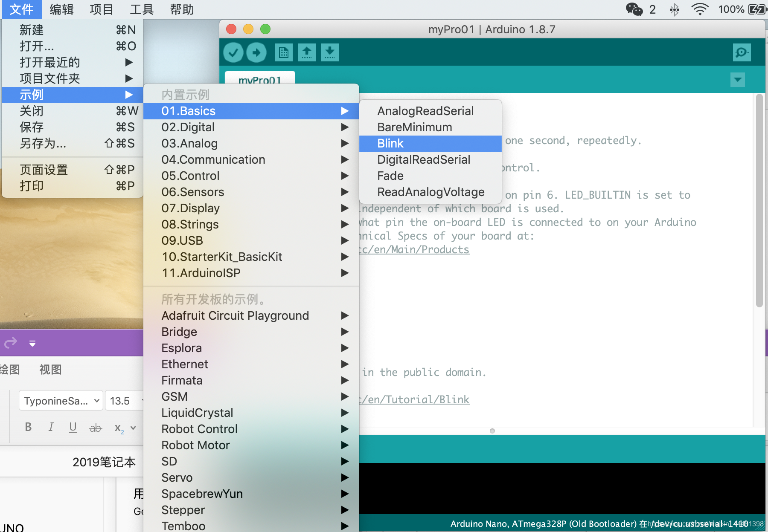The height and width of the screenshot is (532, 768).
Task: Expand the 02.Digital examples submenu
Action: click(x=251, y=127)
